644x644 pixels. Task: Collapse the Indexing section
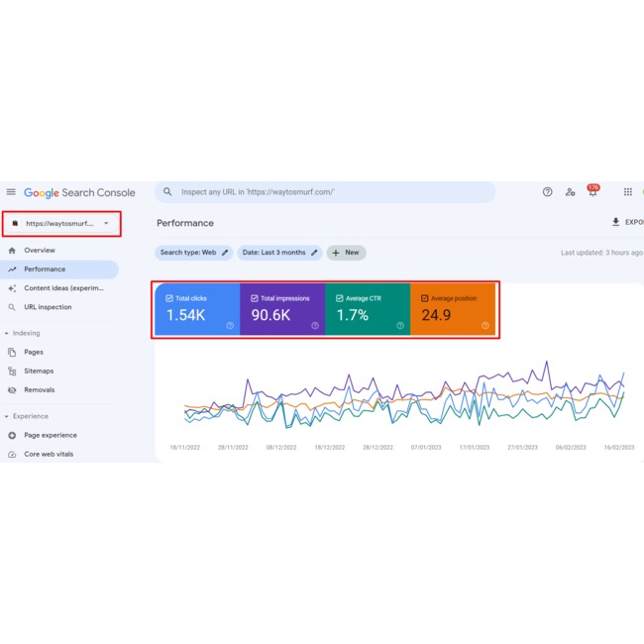click(6, 334)
